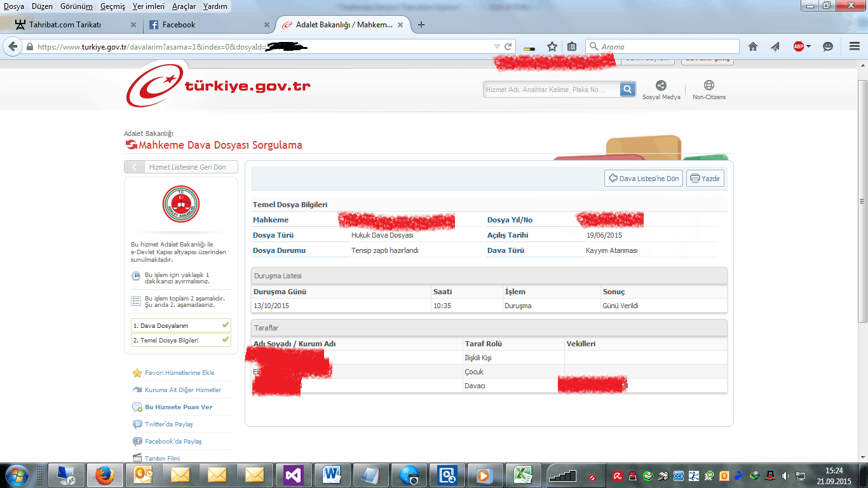This screenshot has width=868, height=488.
Task: Click the Twitter'da Paylaş link
Action: tap(168, 424)
